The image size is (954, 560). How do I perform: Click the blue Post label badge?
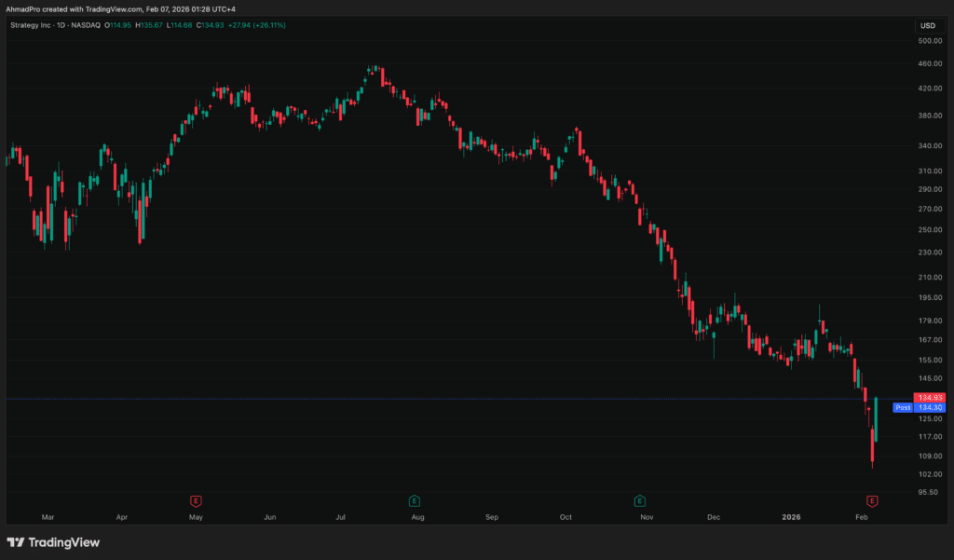[903, 407]
